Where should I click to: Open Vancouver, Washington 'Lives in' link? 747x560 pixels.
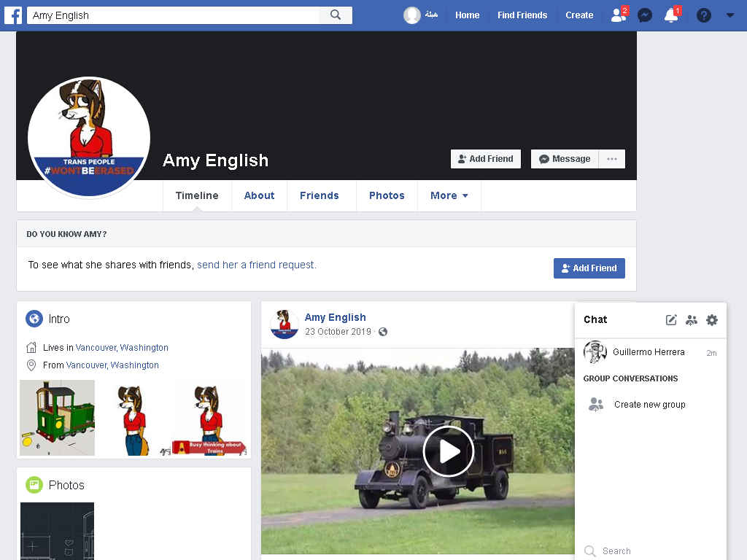click(x=122, y=348)
